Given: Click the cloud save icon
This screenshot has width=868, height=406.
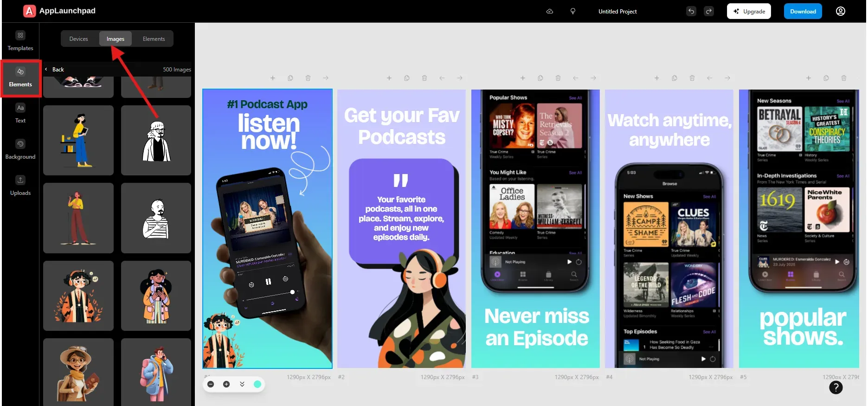Looking at the screenshot, I should (x=550, y=11).
